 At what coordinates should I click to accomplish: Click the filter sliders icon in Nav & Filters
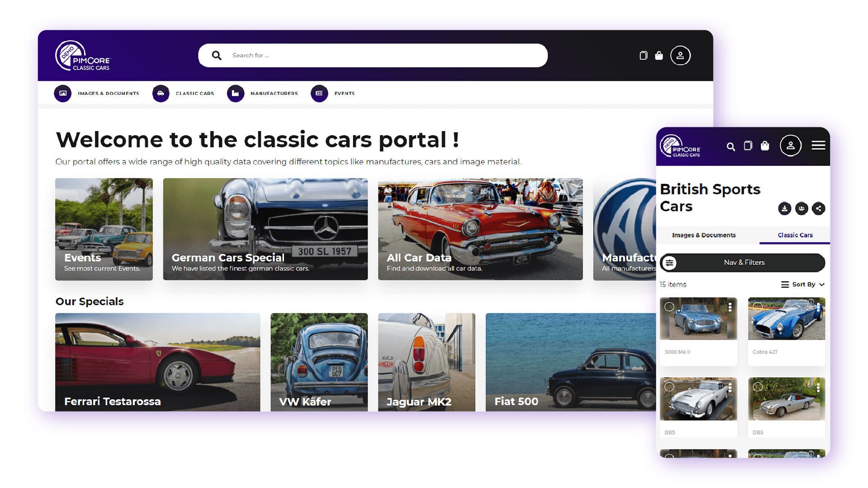(x=670, y=263)
